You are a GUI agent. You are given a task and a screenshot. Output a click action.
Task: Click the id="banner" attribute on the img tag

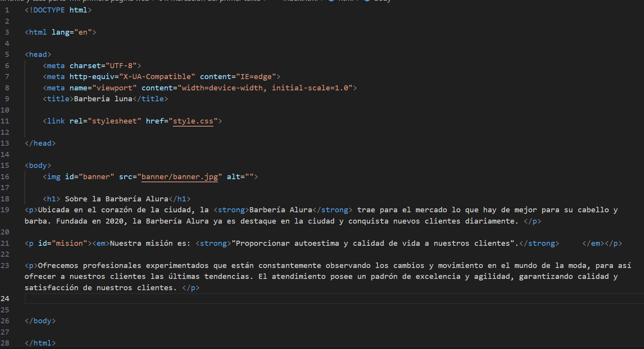pyautogui.click(x=90, y=177)
